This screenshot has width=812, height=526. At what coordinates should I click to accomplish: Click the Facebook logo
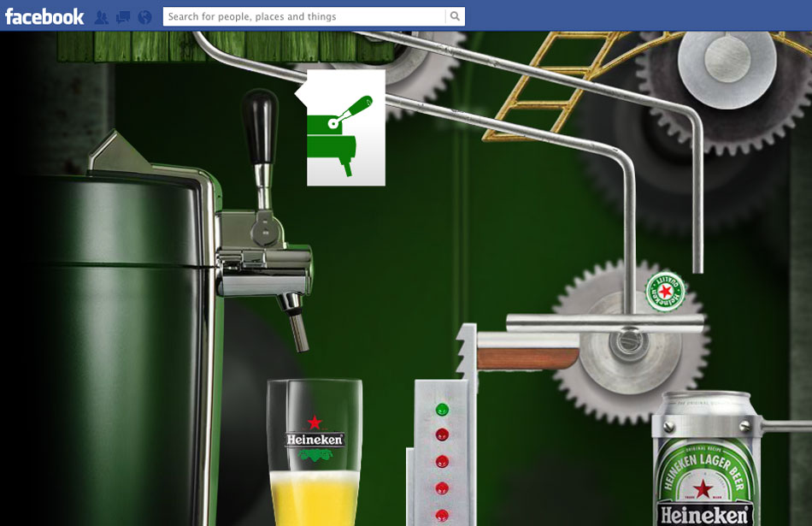coord(44,16)
